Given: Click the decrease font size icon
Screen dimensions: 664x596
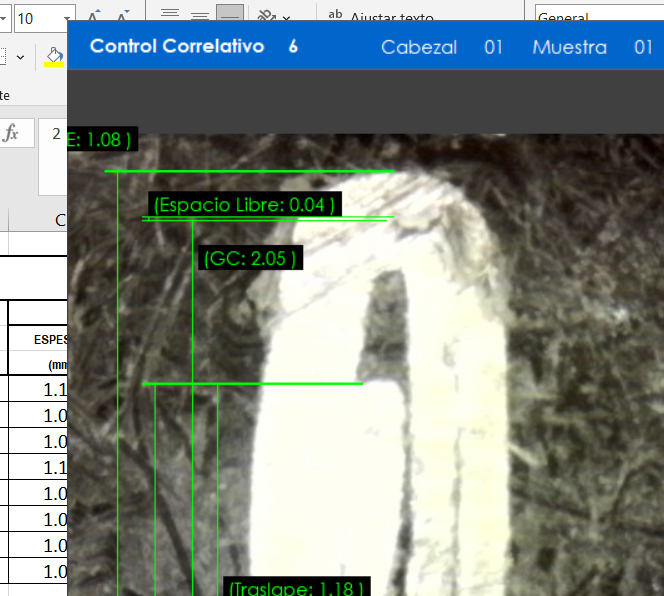Looking at the screenshot, I should click(x=123, y=17).
